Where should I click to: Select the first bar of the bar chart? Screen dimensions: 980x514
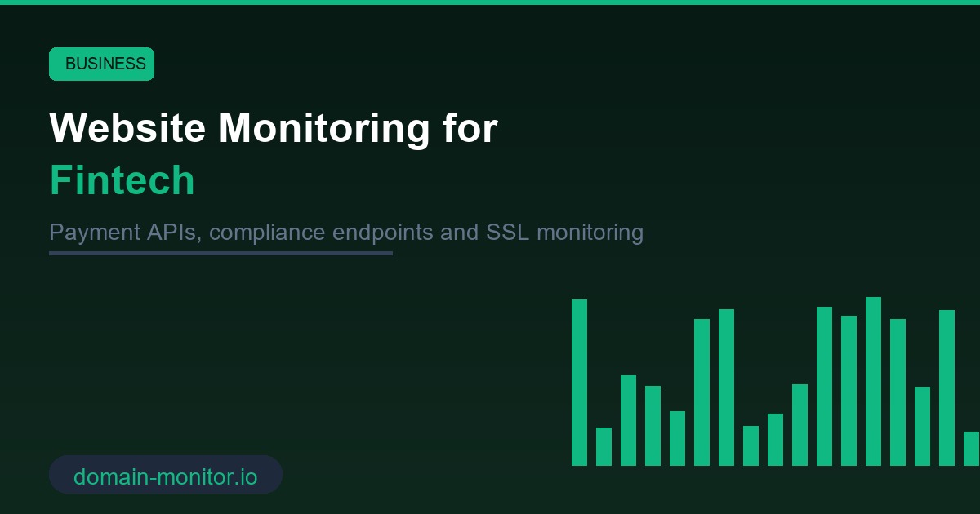(x=577, y=383)
